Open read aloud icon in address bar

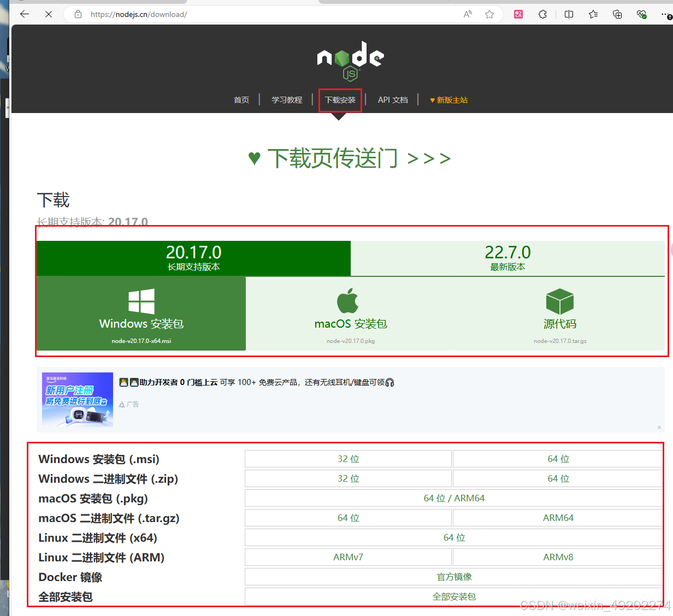(468, 14)
